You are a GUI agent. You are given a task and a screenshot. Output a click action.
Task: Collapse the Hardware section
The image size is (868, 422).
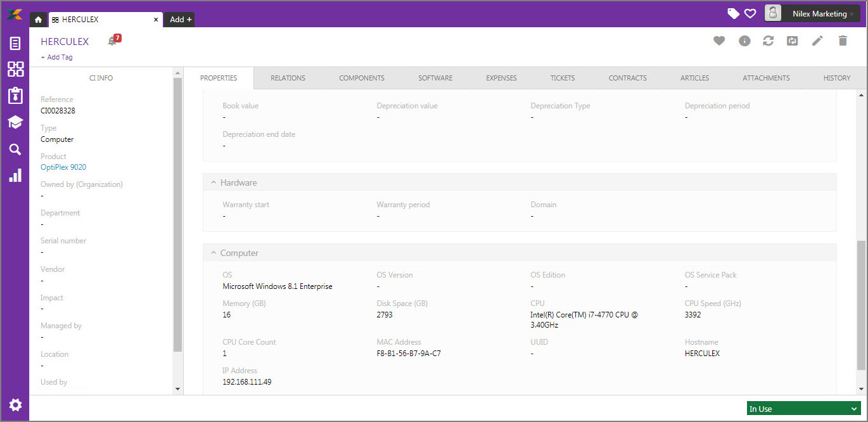[214, 182]
